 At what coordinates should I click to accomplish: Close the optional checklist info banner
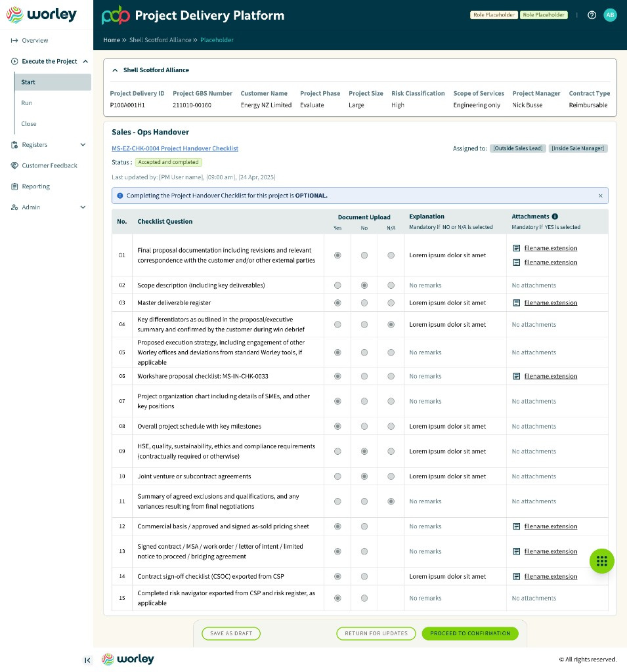tap(601, 196)
